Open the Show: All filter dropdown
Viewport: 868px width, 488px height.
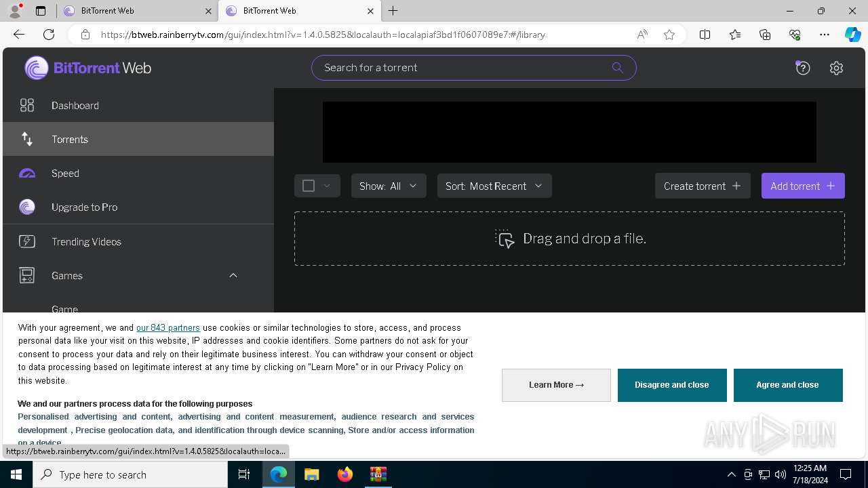coord(389,186)
